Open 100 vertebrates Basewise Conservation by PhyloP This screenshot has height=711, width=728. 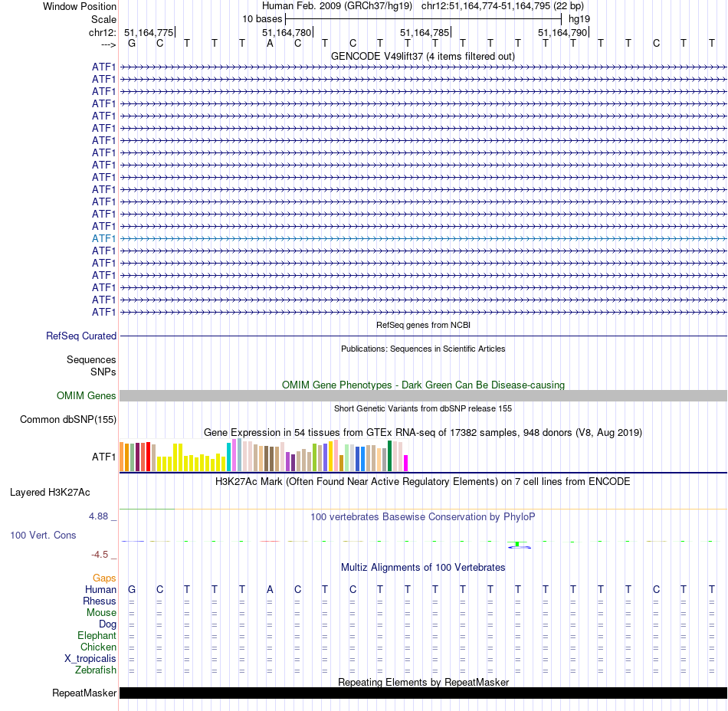[x=423, y=516]
